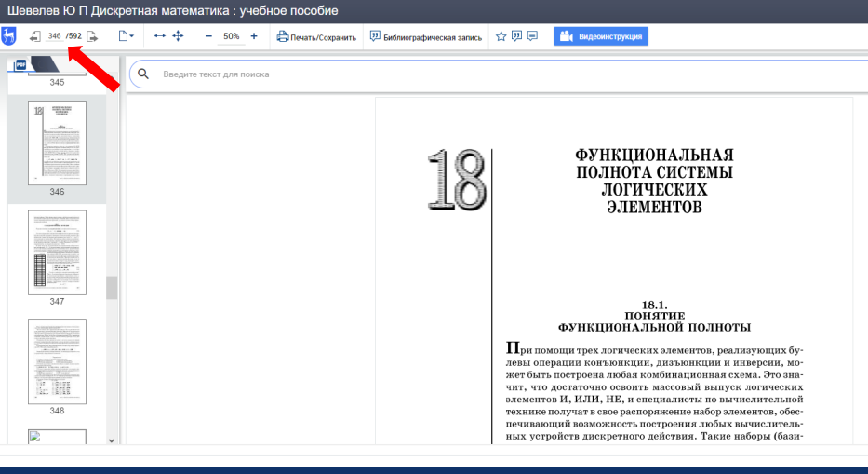This screenshot has height=474, width=868.
Task: Click the quote bookmark icon next to star
Action: 516,36
